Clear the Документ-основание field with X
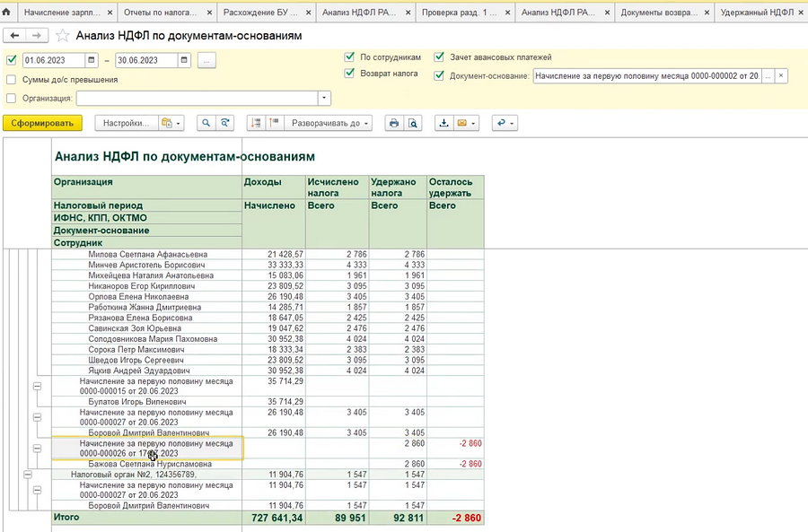The width and height of the screenshot is (808, 532). pos(781,75)
